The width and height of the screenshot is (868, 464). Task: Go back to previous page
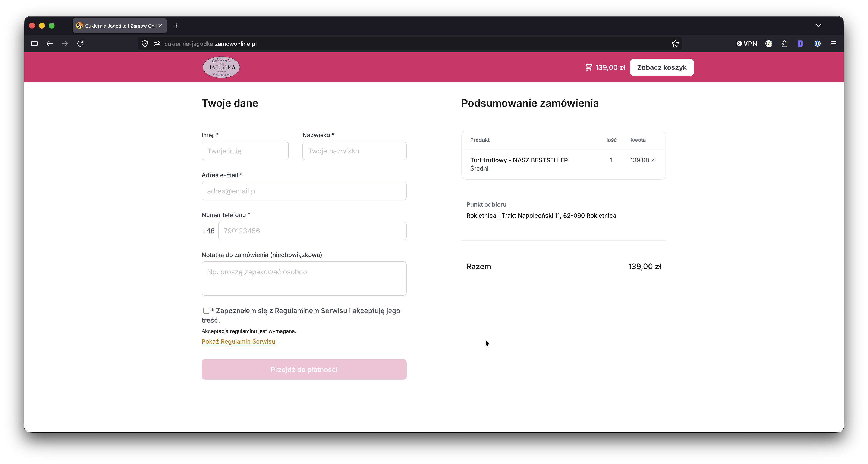click(x=50, y=44)
